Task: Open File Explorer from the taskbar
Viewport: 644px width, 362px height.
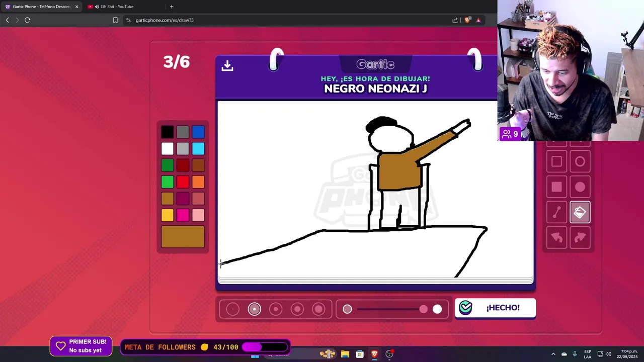Action: click(x=345, y=354)
